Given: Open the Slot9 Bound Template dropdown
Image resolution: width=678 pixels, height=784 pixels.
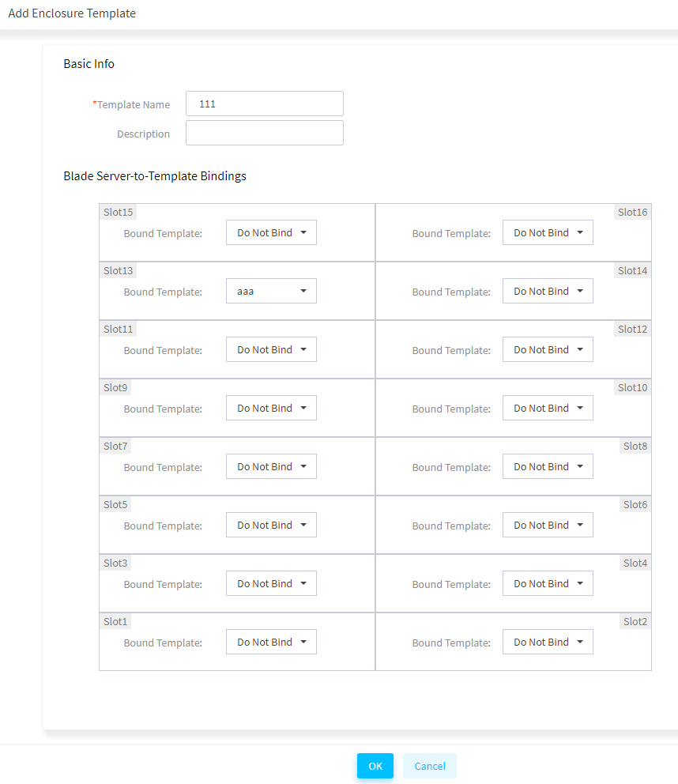Looking at the screenshot, I should click(x=271, y=408).
